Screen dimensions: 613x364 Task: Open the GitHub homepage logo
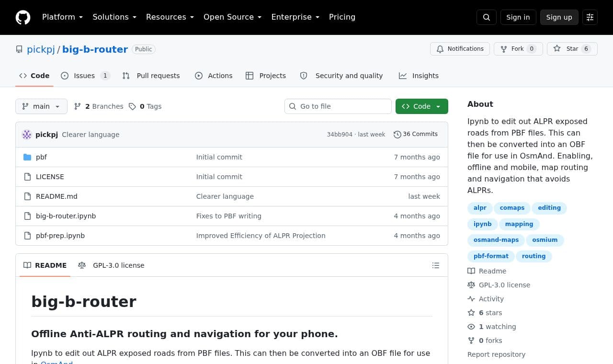tap(23, 17)
